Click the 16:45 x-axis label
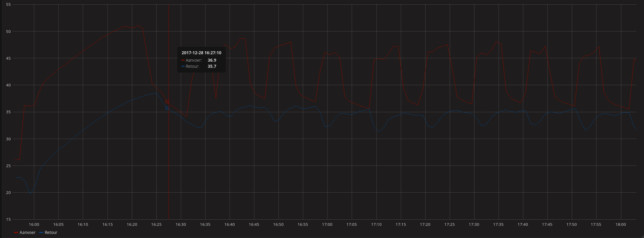Screen dimensions: 644x238 tap(254, 224)
